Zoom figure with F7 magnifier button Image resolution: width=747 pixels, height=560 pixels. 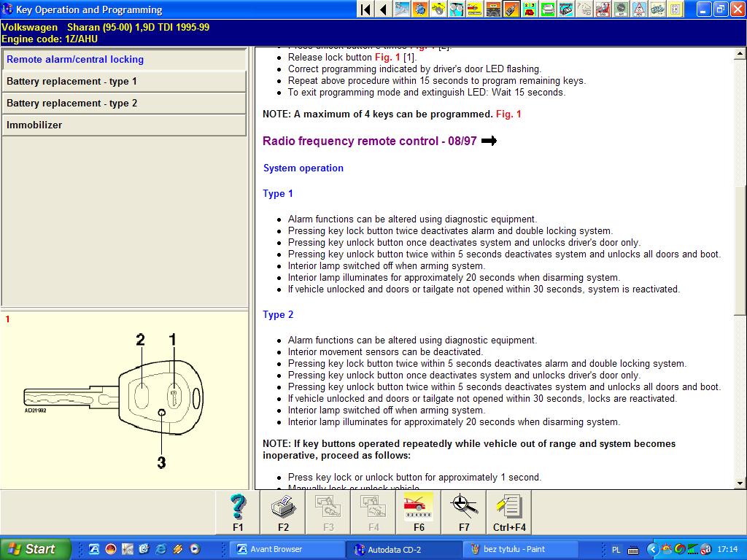click(464, 512)
